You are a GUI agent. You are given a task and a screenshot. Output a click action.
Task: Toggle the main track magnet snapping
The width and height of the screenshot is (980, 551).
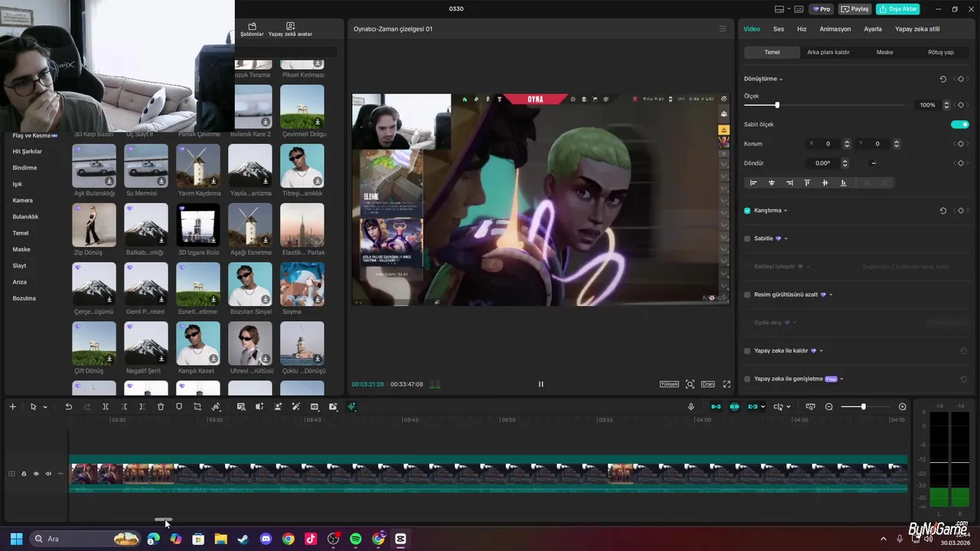coord(716,406)
